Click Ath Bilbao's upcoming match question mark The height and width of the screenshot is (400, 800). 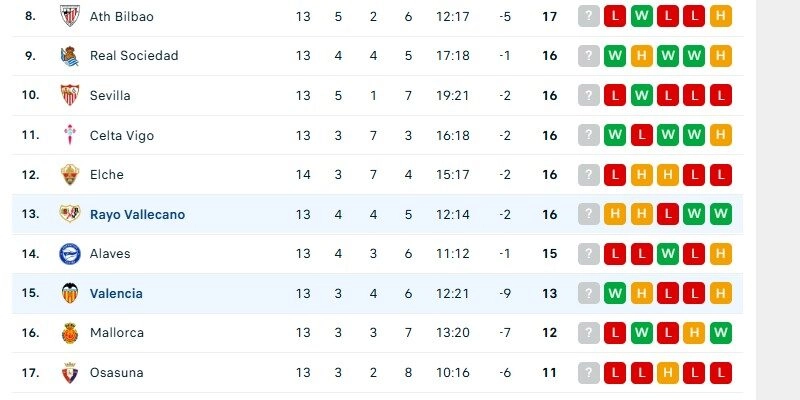pos(589,16)
